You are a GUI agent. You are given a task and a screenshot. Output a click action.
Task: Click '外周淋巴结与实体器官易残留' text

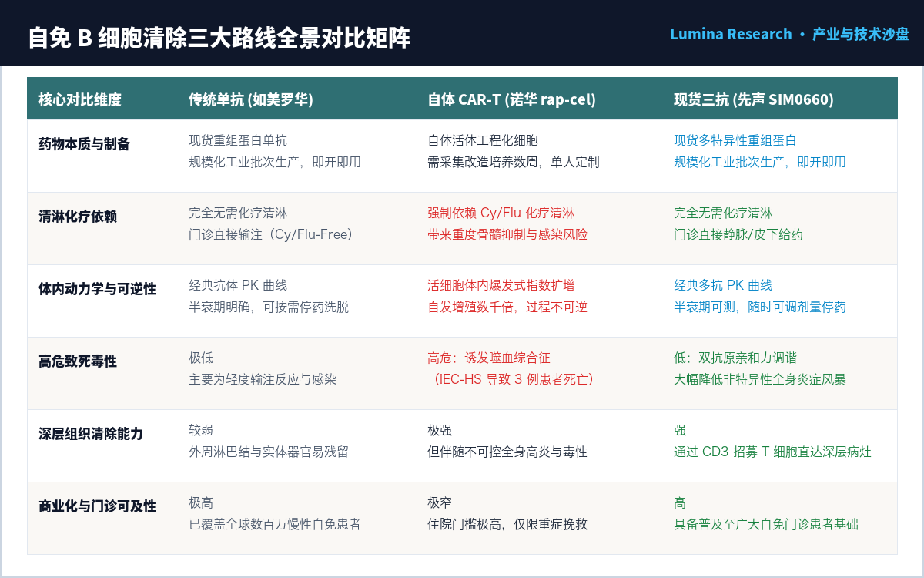coord(269,452)
